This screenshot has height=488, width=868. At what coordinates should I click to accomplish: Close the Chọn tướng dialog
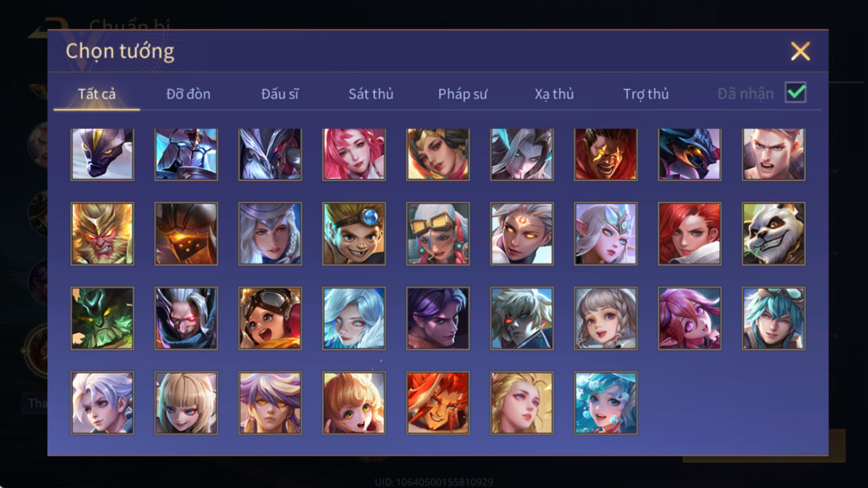click(800, 52)
